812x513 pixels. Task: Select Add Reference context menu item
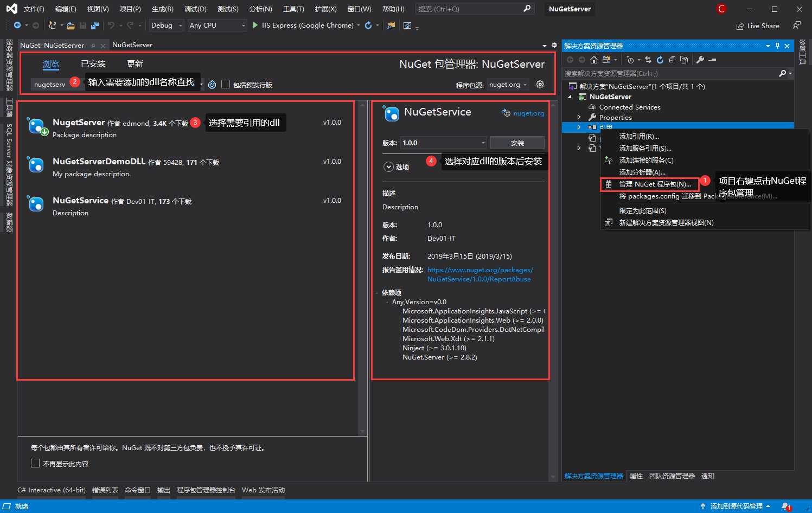(x=639, y=137)
